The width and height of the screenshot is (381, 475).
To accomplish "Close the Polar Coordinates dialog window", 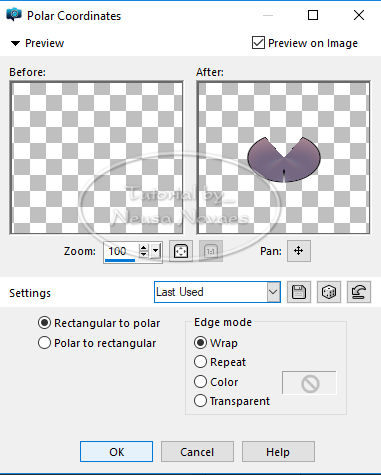I will [x=359, y=15].
